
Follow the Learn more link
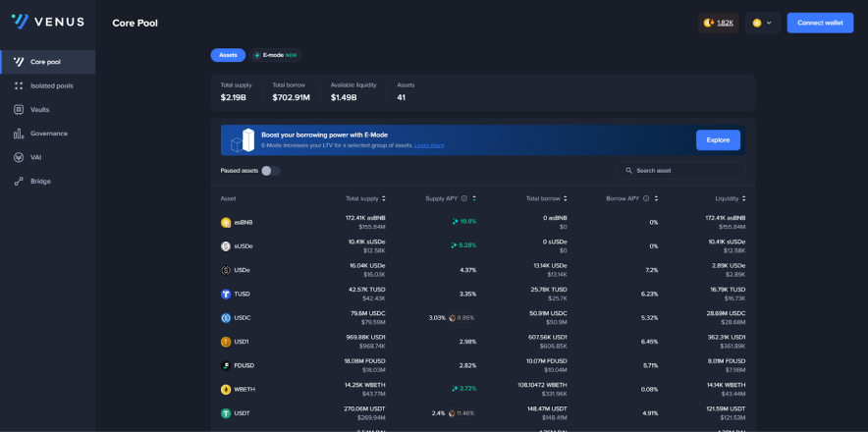pyautogui.click(x=429, y=145)
